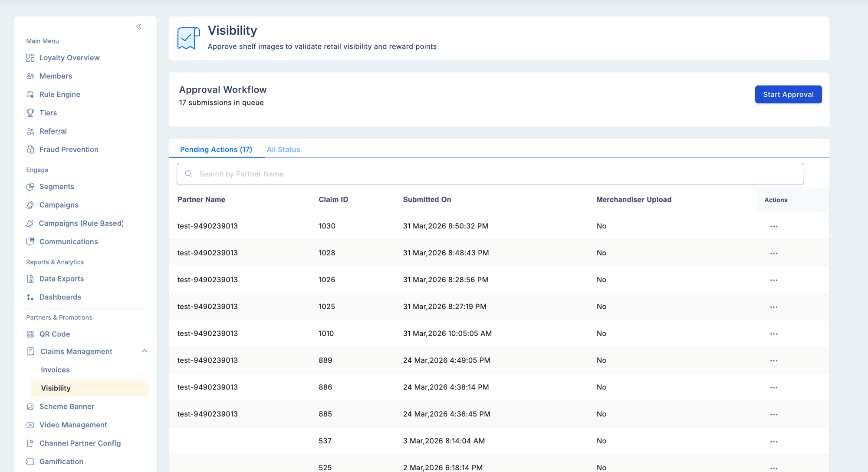
Task: Open actions menu for claim 889
Action: [x=774, y=361]
